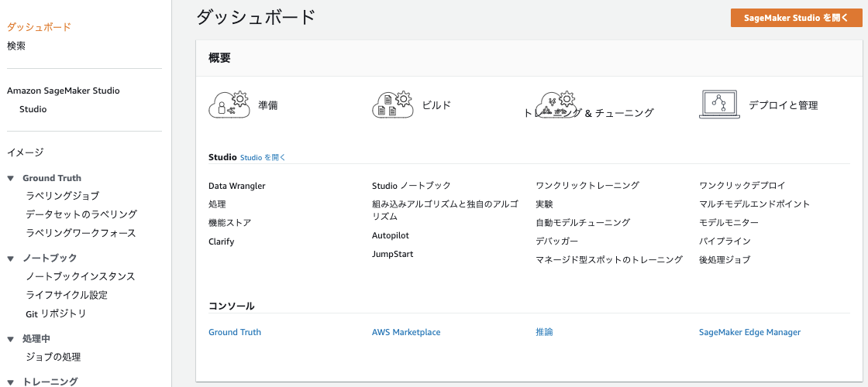Click 組み込みアルゴリズムと独自のアルゴリズム entry
The width and height of the screenshot is (868, 387).
pos(445,210)
